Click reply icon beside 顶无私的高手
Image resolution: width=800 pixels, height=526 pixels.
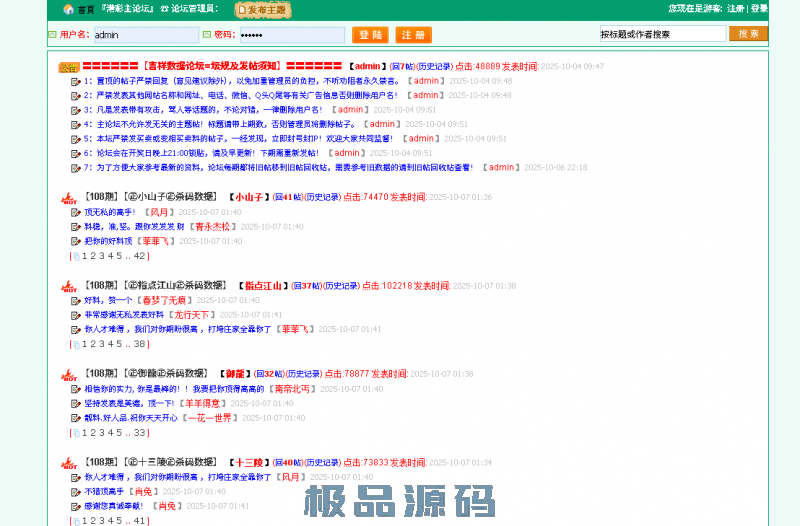point(76,213)
